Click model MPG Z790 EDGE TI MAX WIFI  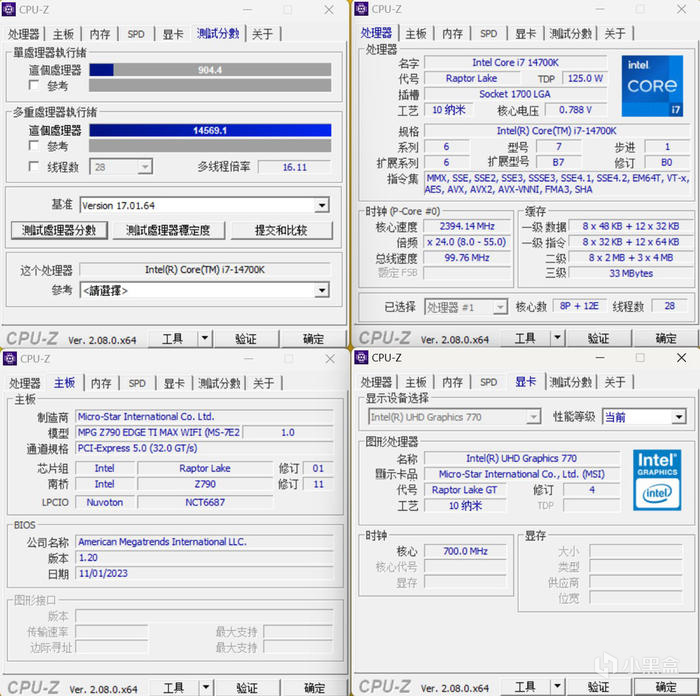point(159,432)
